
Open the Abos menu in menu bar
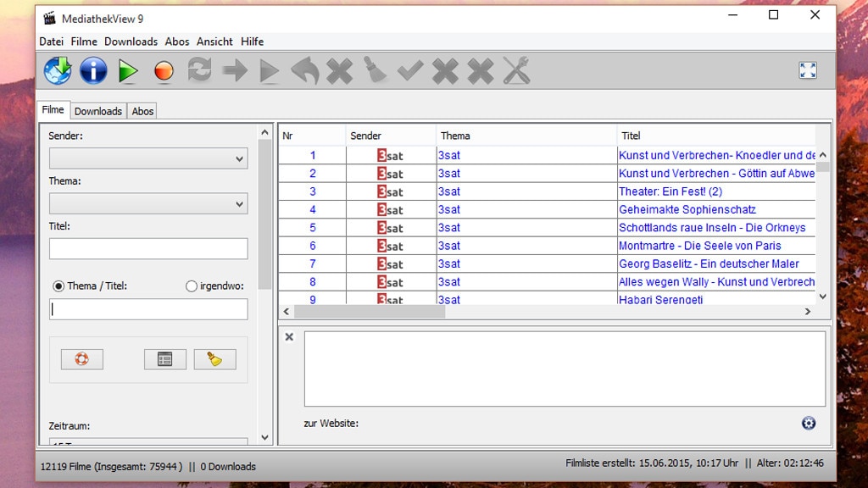point(177,42)
